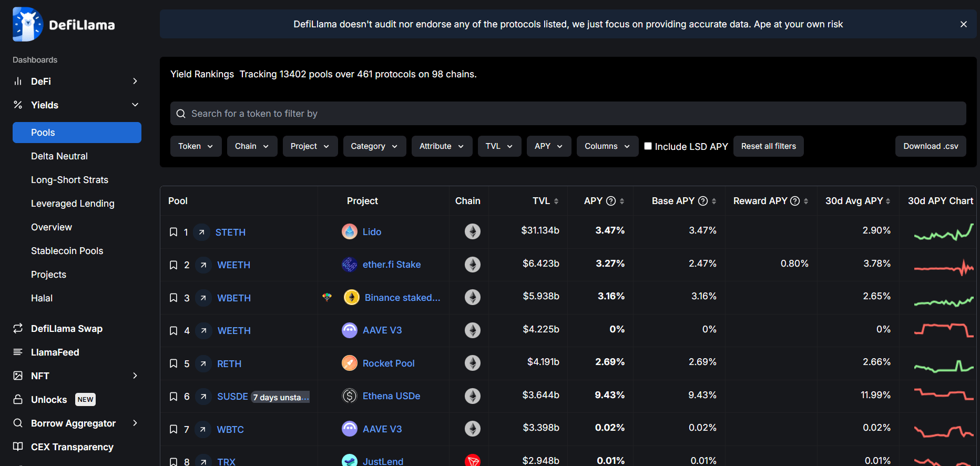This screenshot has height=466, width=980.
Task: Sort by the TVL column arrows
Action: [556, 201]
